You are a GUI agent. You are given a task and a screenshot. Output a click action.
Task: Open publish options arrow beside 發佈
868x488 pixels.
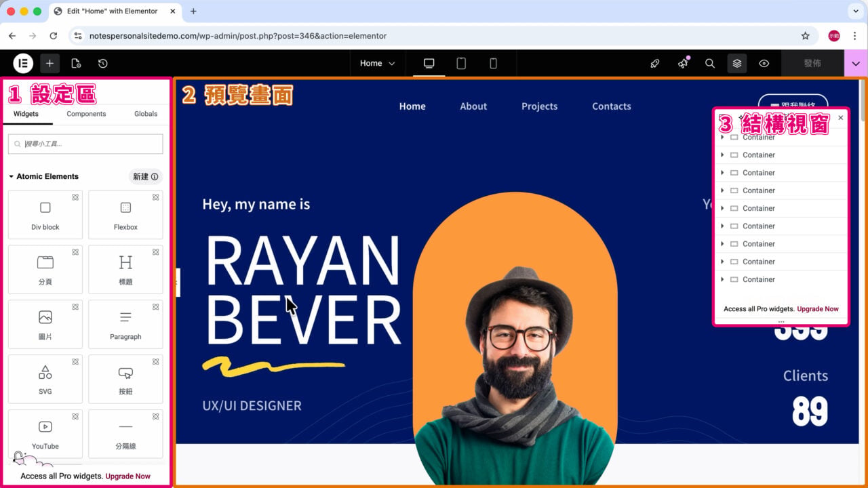click(x=856, y=63)
